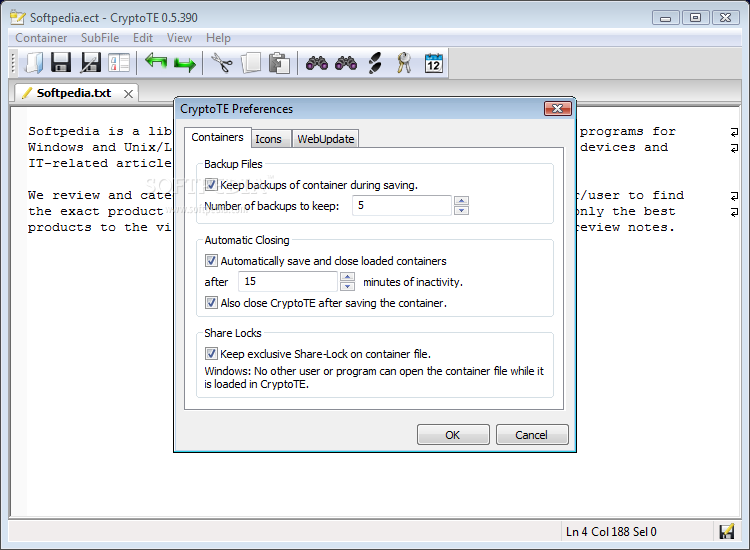Close the Softpedia.txt tab with X

click(128, 94)
